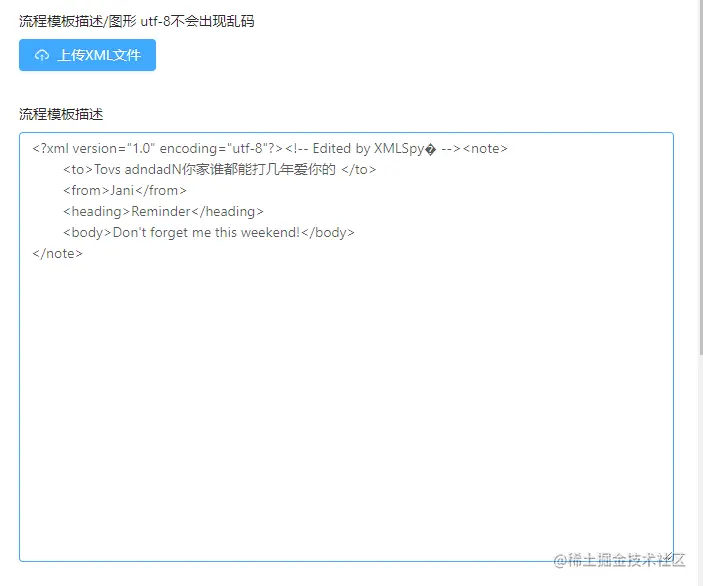Click the <from>Jani</from> line

[125, 191]
